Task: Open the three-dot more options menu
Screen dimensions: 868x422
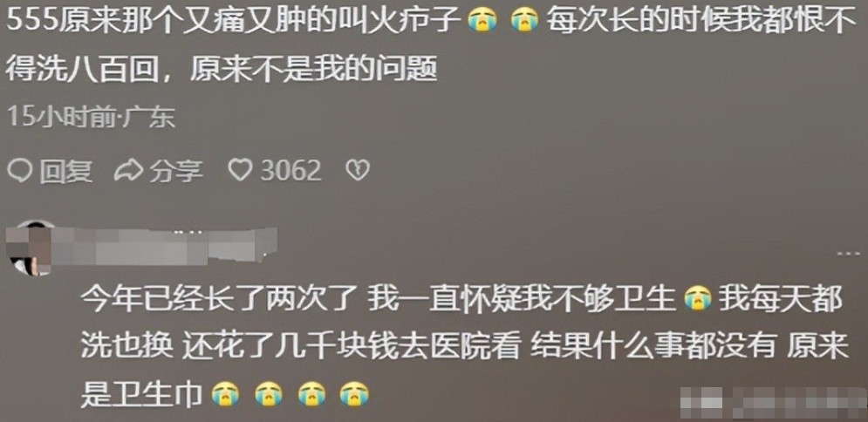Action: (x=848, y=254)
